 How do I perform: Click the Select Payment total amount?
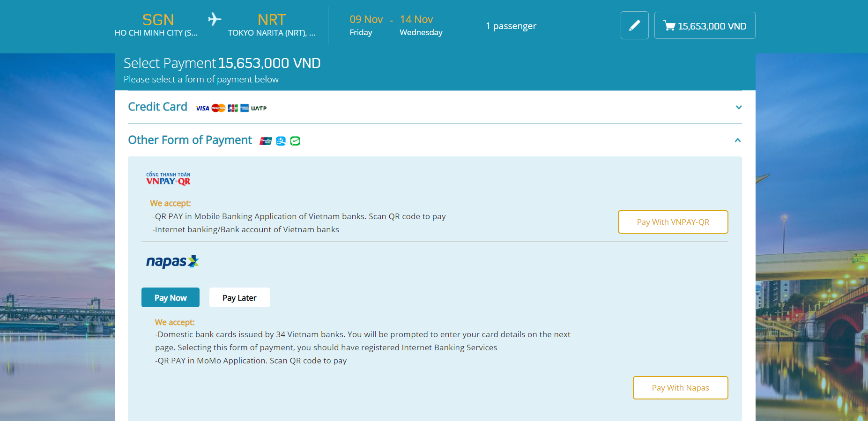(x=269, y=63)
